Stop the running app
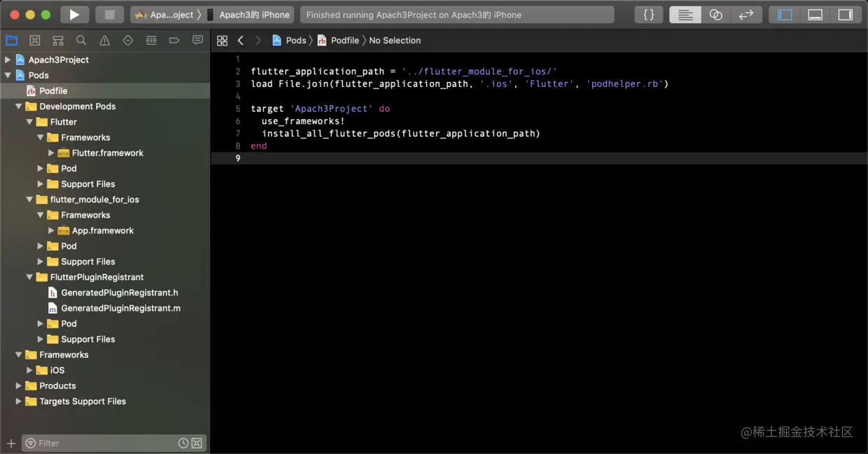The height and width of the screenshot is (454, 868). (109, 15)
